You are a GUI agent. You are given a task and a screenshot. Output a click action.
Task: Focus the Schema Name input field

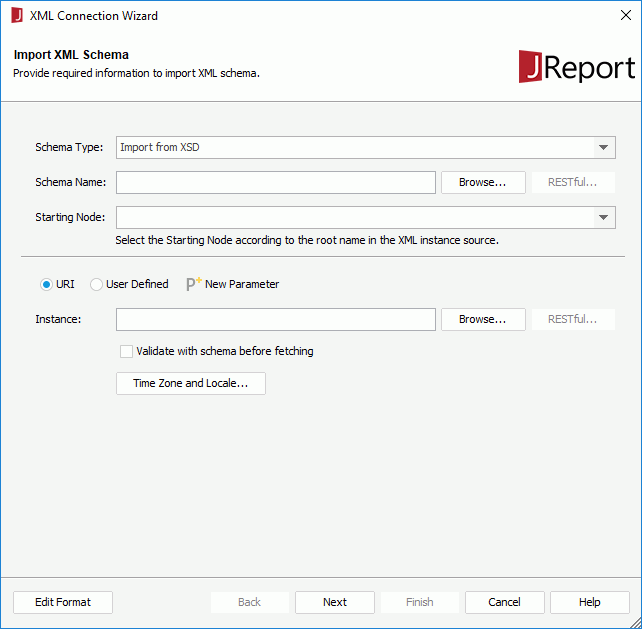pos(276,182)
